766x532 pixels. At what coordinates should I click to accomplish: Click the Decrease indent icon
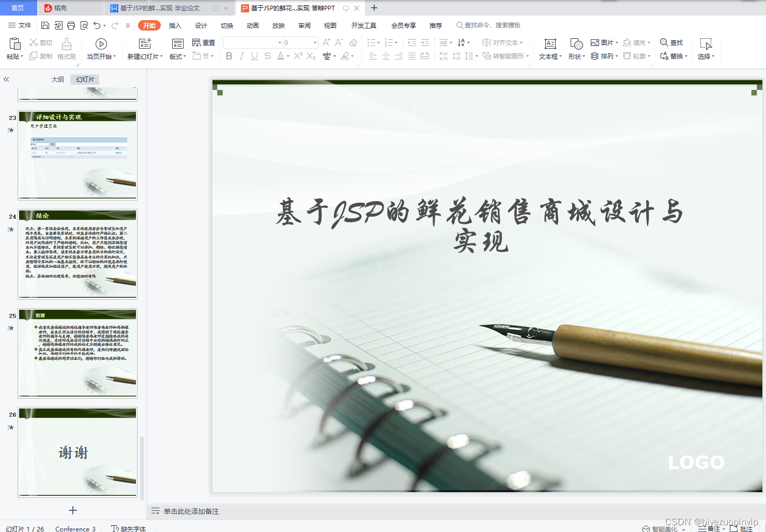point(412,42)
